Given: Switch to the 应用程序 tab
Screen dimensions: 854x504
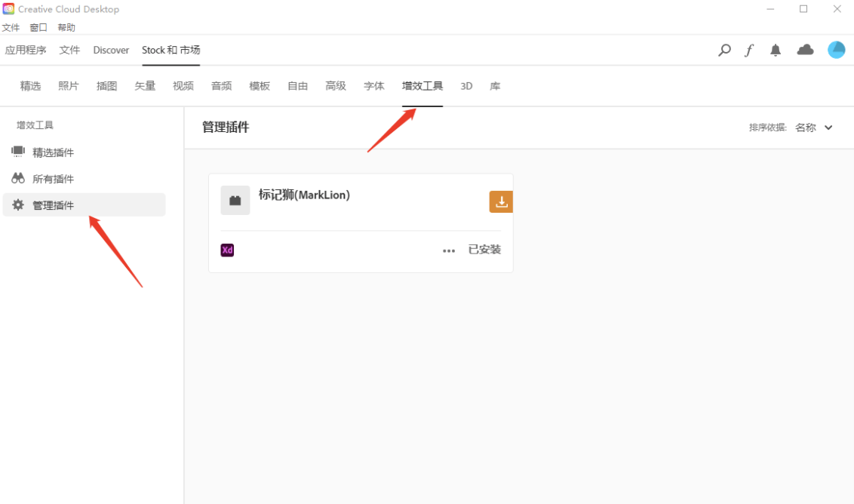Looking at the screenshot, I should (x=26, y=50).
